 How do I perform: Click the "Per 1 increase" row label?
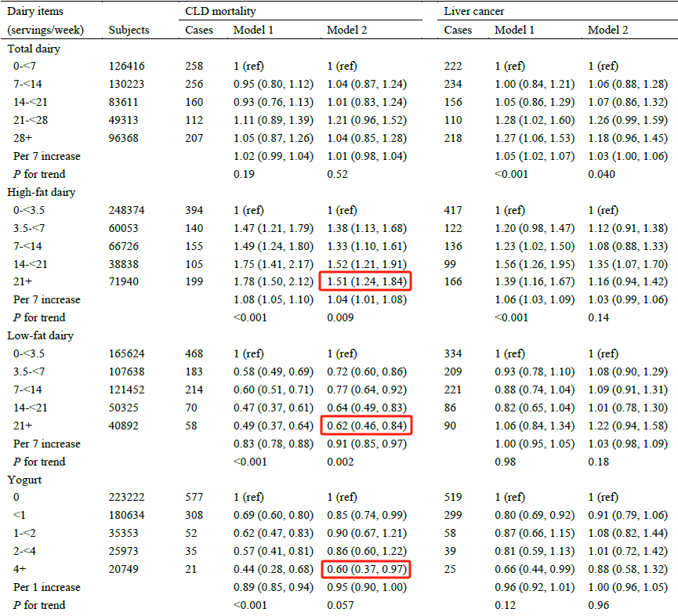click(46, 587)
